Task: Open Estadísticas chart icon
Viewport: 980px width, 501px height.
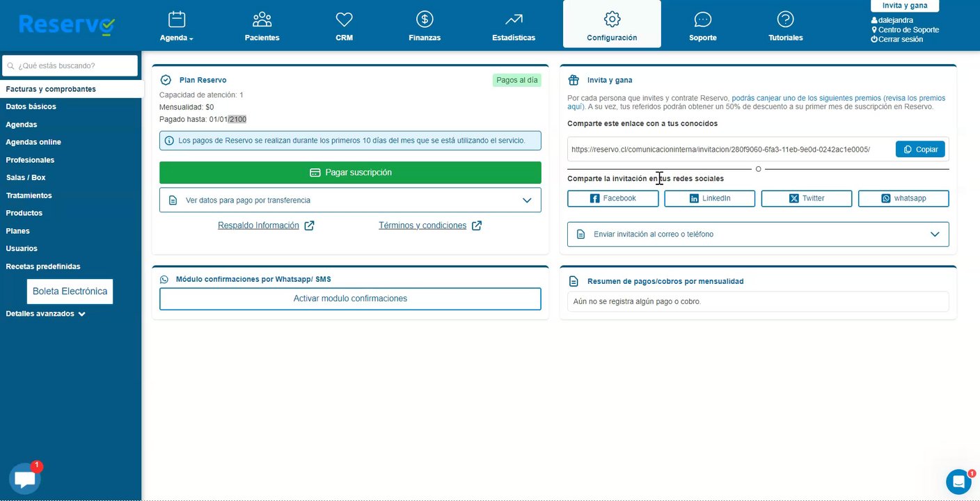Action: (514, 19)
